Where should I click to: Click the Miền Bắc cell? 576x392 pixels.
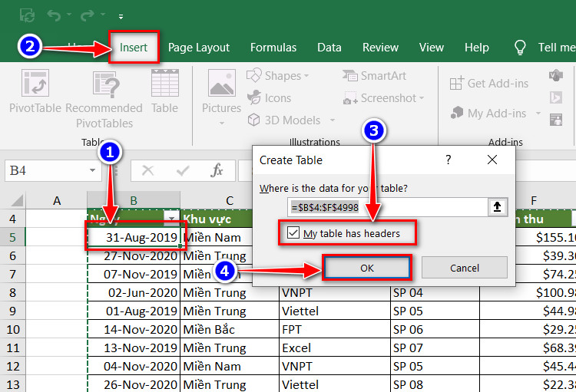230,329
